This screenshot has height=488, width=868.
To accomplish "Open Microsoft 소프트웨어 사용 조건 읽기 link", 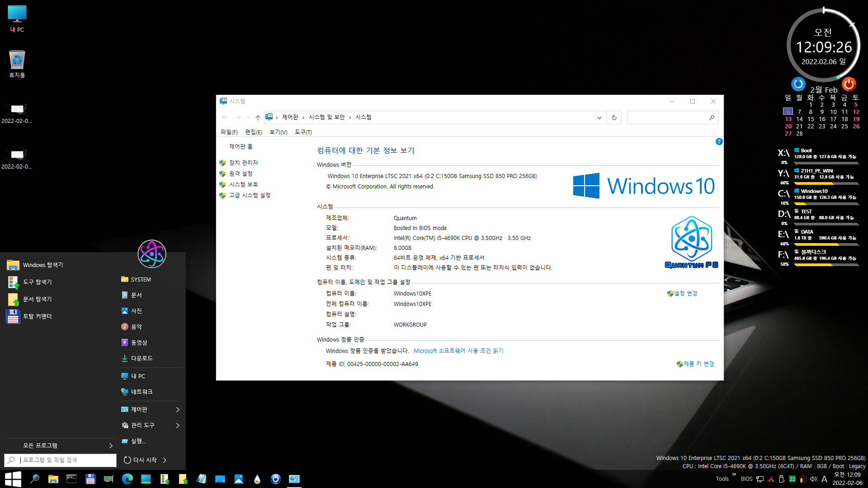I will pyautogui.click(x=458, y=351).
